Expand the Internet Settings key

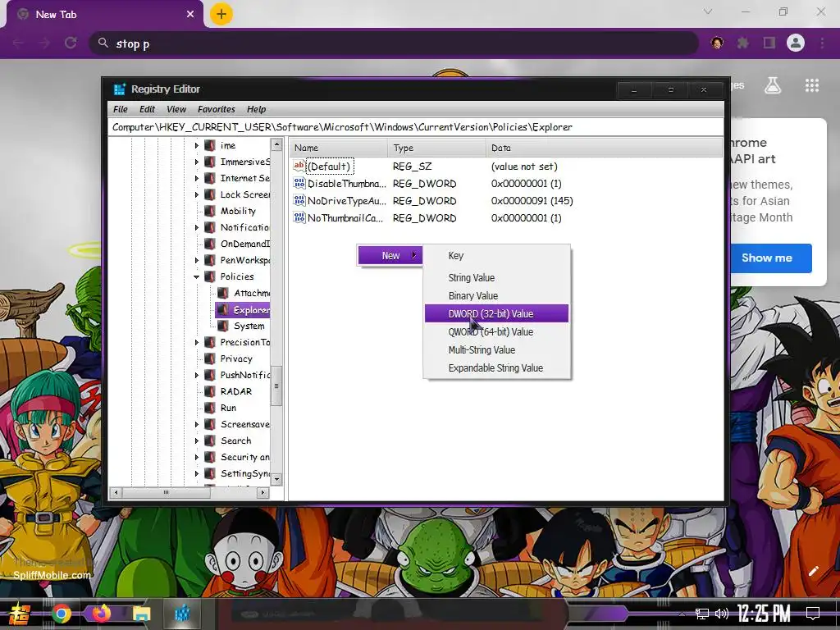tap(197, 178)
